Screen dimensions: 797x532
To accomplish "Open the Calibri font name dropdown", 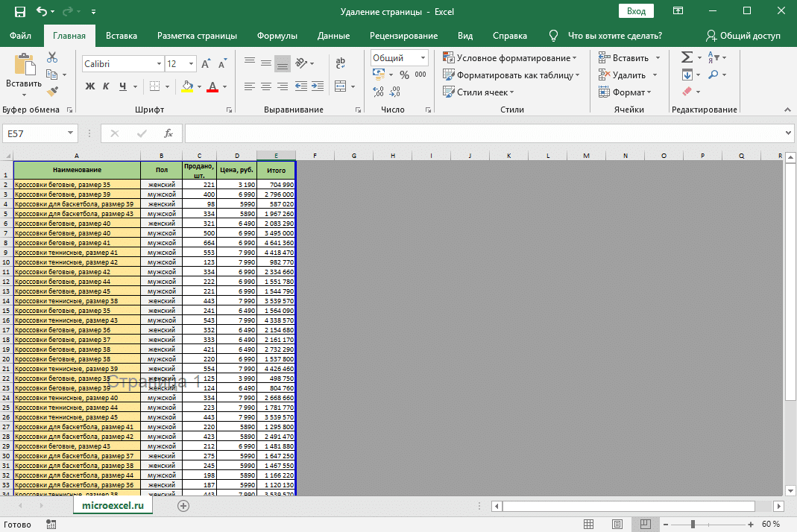I will [x=158, y=64].
